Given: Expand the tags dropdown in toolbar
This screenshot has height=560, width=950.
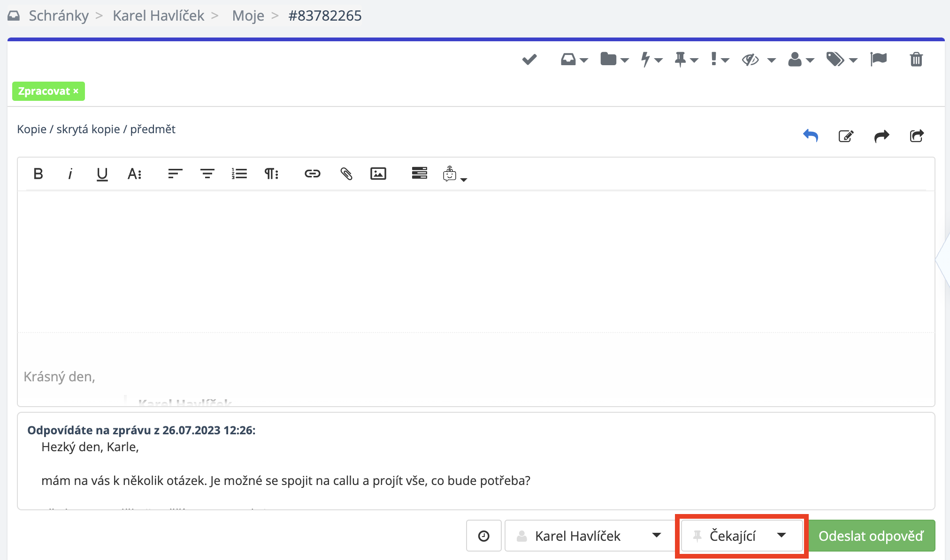Looking at the screenshot, I should click(842, 60).
